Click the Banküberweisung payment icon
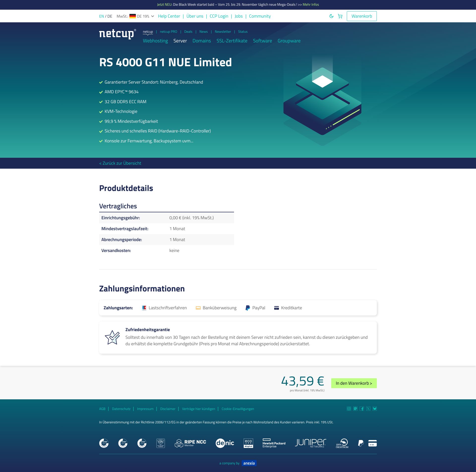476x472 pixels. 198,308
